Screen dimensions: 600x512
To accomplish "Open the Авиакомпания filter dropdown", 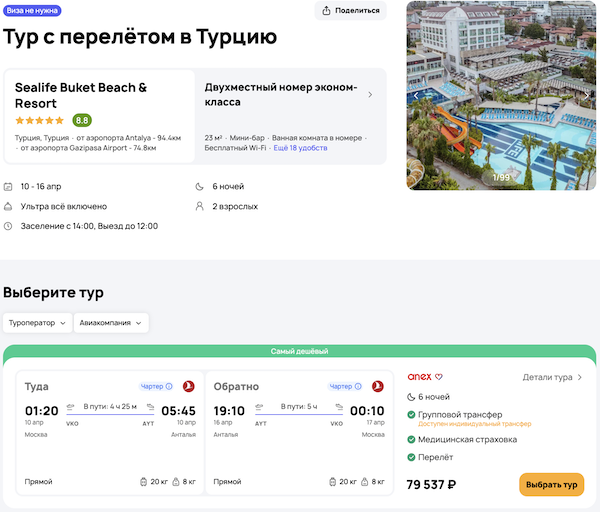I will (111, 322).
